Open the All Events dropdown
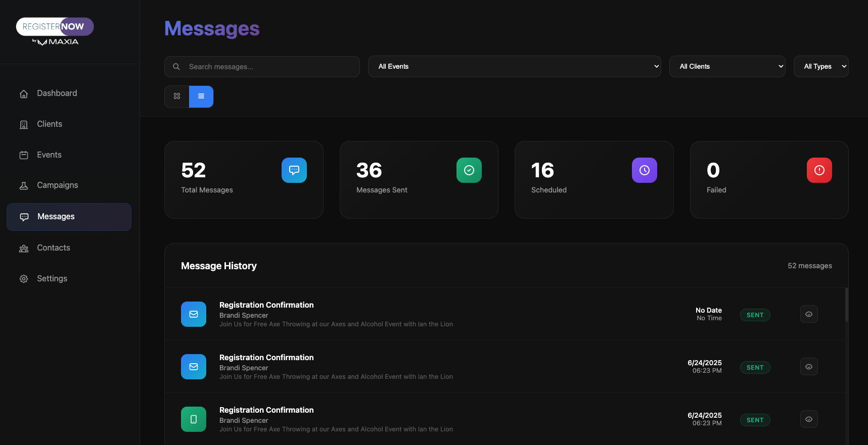Image resolution: width=868 pixels, height=445 pixels. click(x=514, y=67)
